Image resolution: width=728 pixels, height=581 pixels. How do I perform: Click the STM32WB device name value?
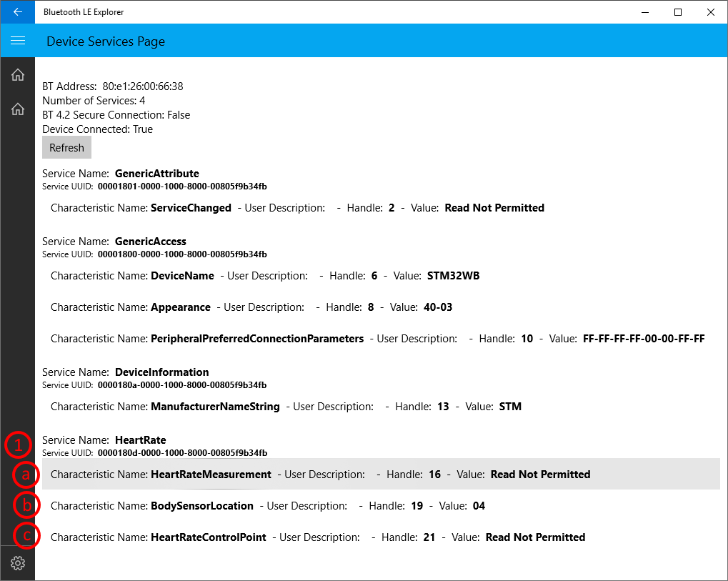coord(453,276)
